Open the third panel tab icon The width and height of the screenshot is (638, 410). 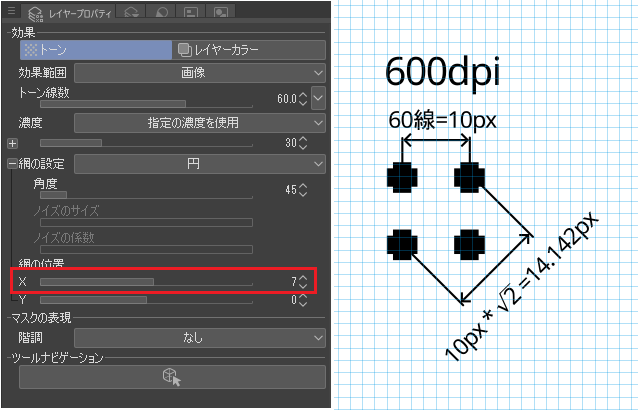click(x=162, y=13)
